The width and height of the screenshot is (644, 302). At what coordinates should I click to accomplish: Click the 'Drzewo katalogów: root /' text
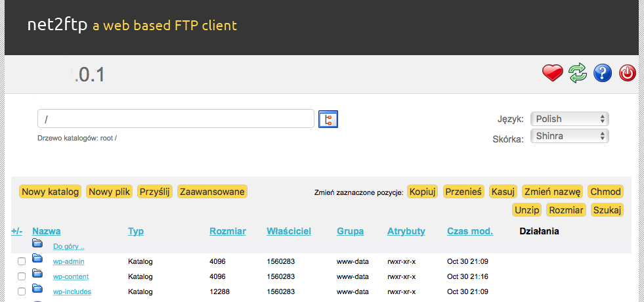coord(77,138)
